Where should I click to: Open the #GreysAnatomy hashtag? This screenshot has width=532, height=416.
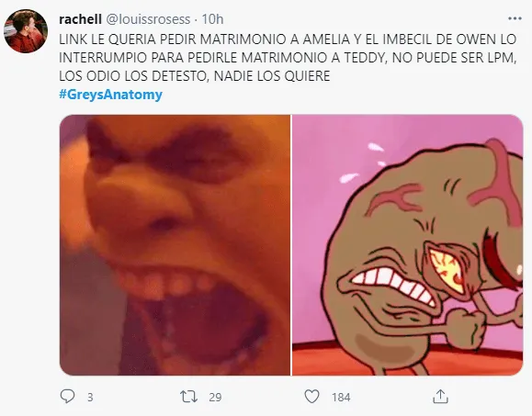(x=110, y=95)
